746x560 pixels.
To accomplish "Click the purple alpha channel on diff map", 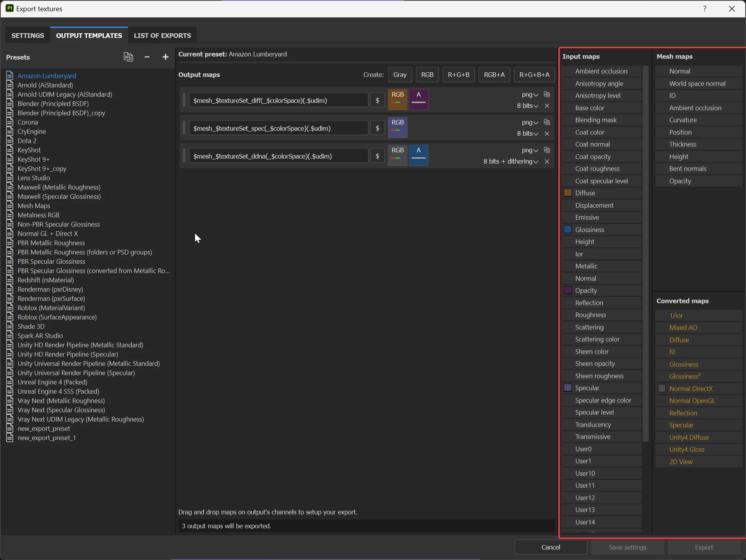I will click(419, 100).
